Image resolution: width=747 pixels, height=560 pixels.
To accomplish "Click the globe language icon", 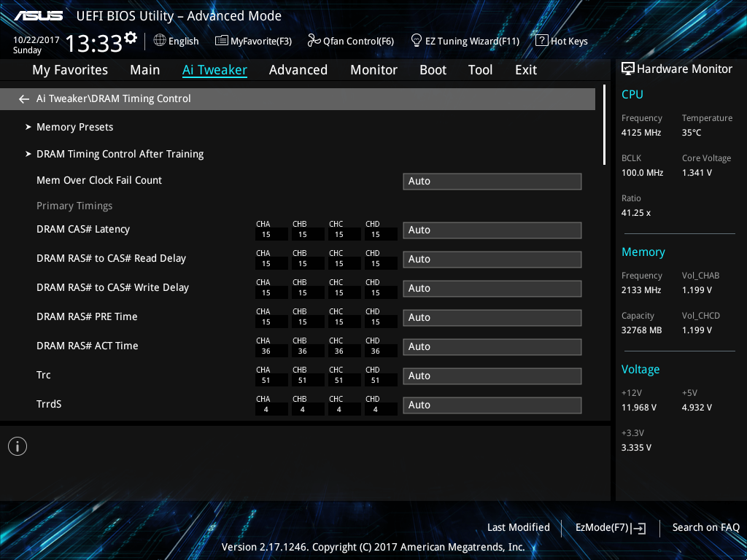I will 160,41.
